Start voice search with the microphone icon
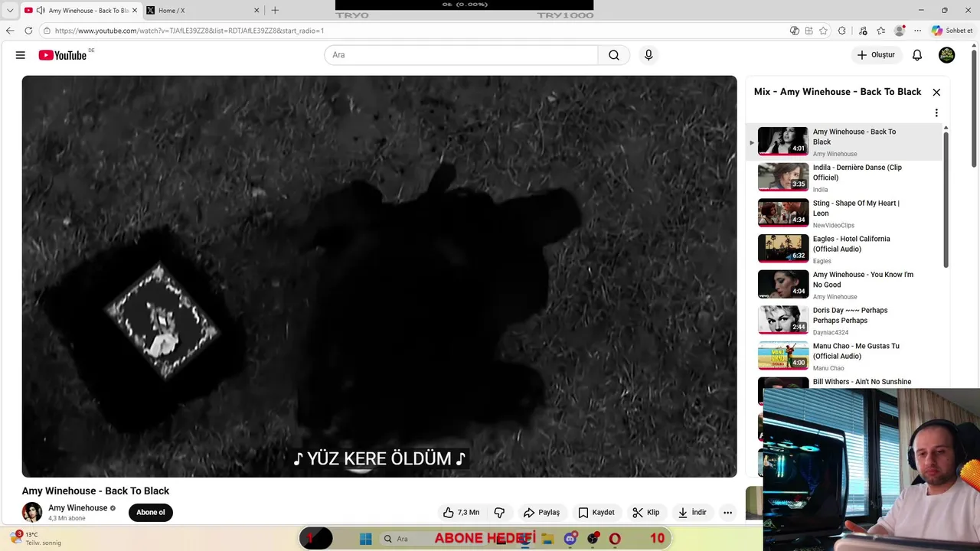Viewport: 980px width, 551px height. [648, 55]
